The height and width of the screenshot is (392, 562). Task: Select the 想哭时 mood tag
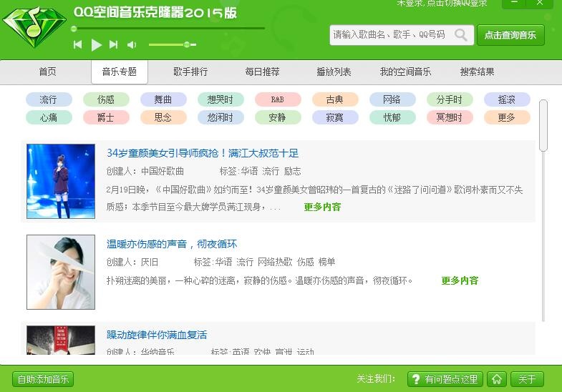point(221,99)
